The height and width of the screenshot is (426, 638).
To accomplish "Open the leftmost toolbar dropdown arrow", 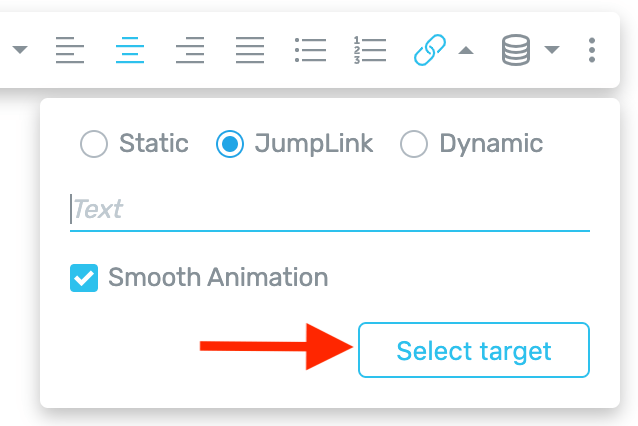I will click(20, 50).
